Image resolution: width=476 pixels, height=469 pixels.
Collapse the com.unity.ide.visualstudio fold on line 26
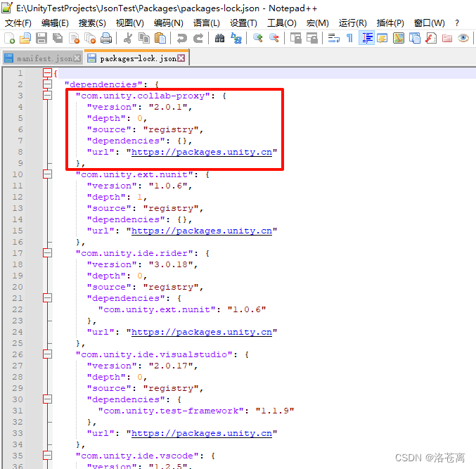tap(47, 354)
